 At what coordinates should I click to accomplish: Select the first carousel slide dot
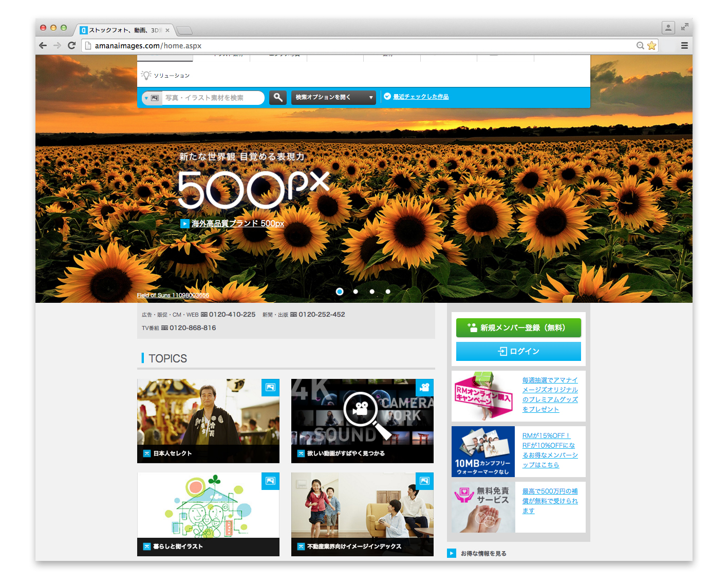point(340,291)
